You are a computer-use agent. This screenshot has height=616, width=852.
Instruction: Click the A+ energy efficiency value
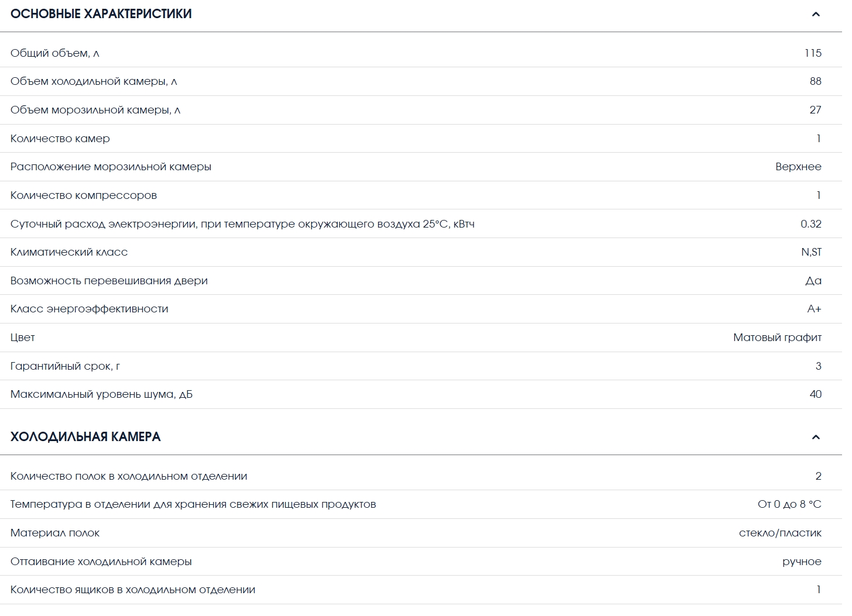click(814, 309)
